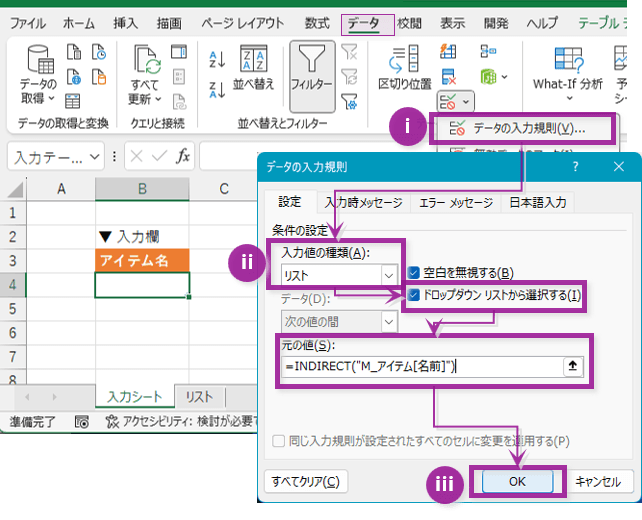Switch to the ホーム ribbon tab
Image resolution: width=642 pixels, height=520 pixels.
pos(79,23)
